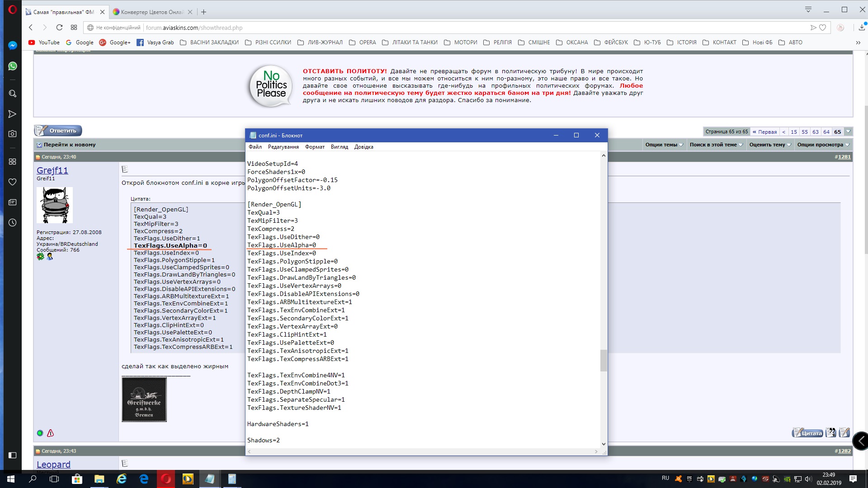The width and height of the screenshot is (868, 488).
Task: Open Opera browser from the taskbar
Action: click(x=166, y=479)
